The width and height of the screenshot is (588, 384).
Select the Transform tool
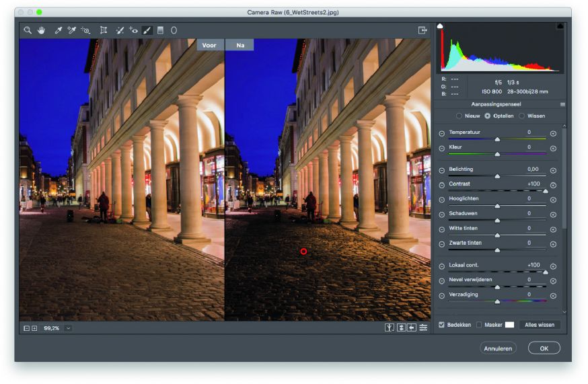pyautogui.click(x=104, y=30)
